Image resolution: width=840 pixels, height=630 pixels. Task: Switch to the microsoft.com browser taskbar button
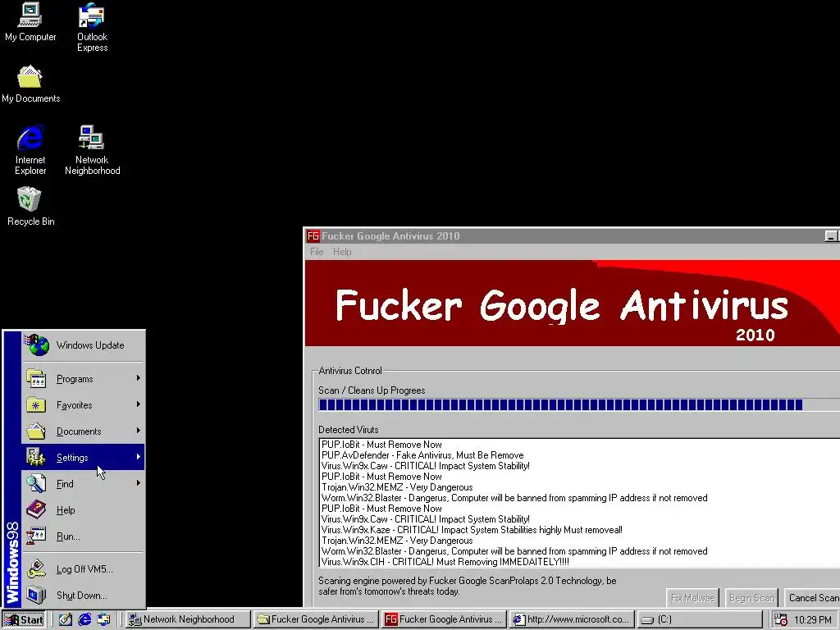tap(572, 620)
